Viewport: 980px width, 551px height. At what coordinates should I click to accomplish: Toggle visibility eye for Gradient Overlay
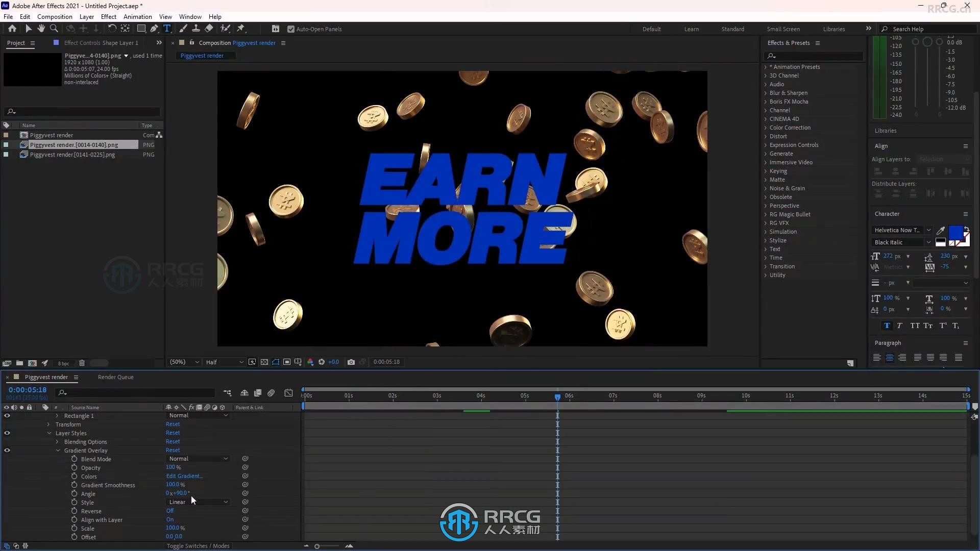coord(7,450)
